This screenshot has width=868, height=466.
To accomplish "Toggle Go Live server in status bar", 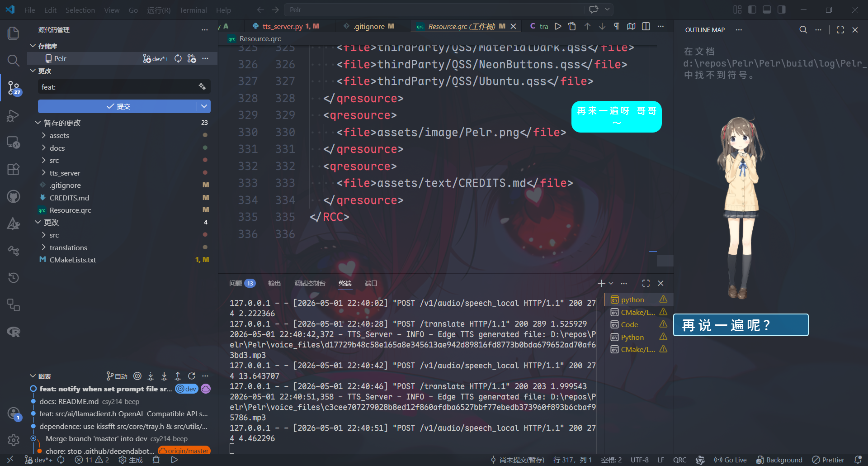I will point(730,460).
